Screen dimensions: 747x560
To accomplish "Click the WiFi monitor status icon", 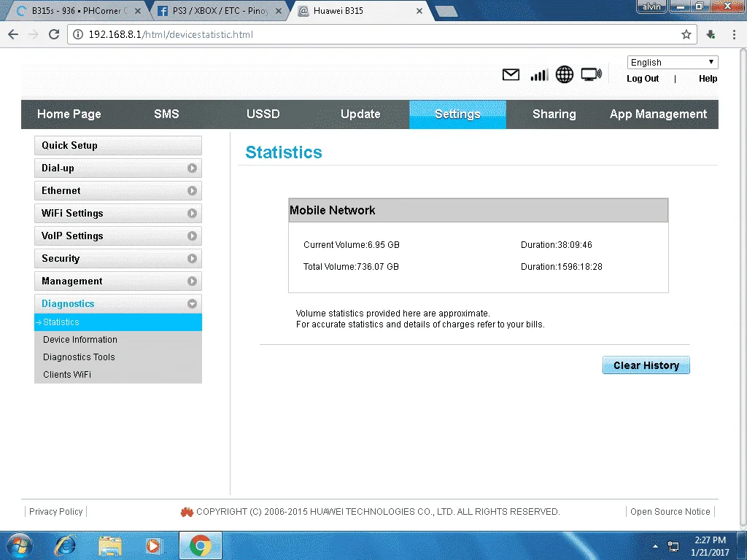I will pyautogui.click(x=591, y=75).
